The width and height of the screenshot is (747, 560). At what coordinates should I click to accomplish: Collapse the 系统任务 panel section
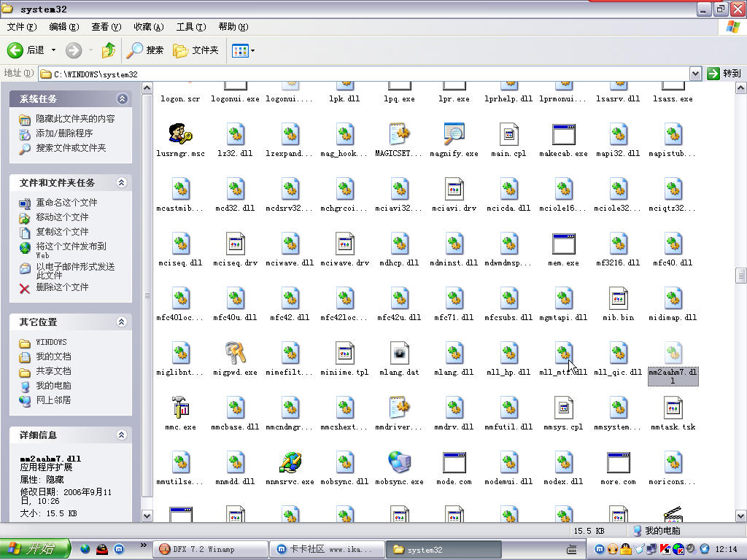[122, 98]
